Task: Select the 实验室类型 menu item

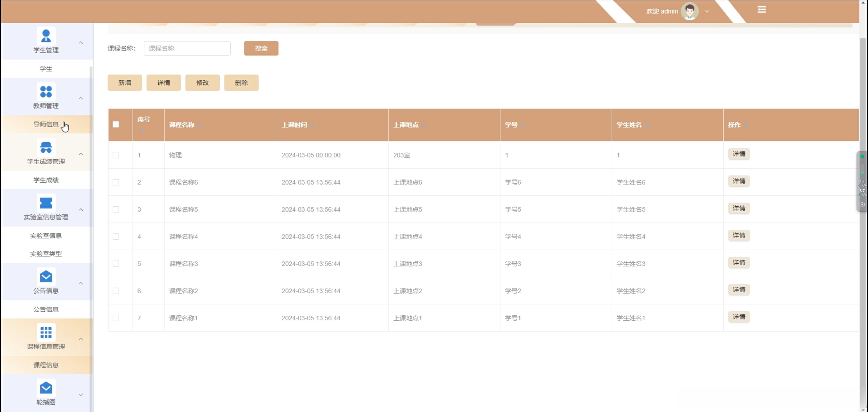Action: [x=46, y=254]
